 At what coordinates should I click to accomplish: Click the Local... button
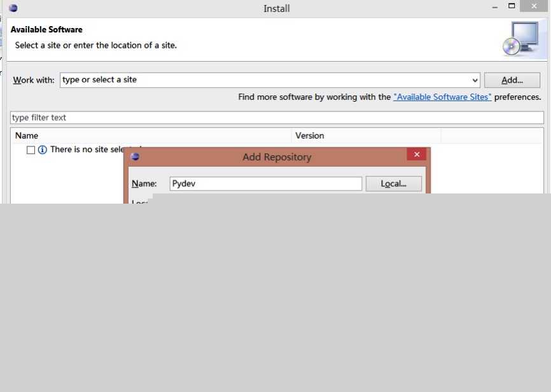pyautogui.click(x=394, y=183)
